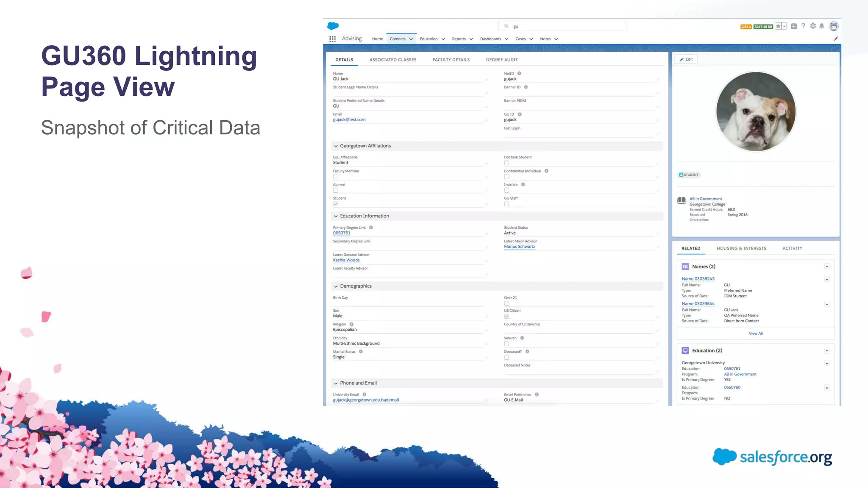
Task: Open the Help question mark icon
Action: click(803, 26)
